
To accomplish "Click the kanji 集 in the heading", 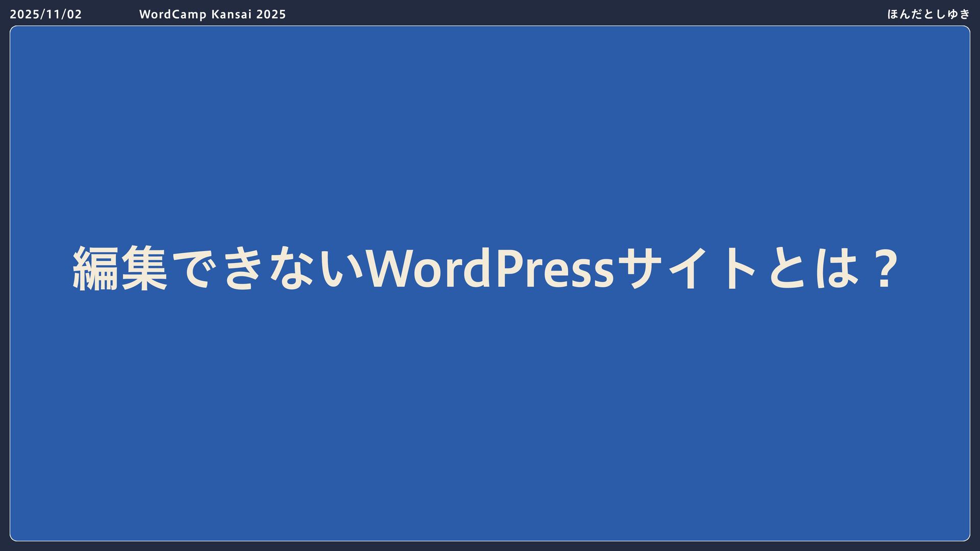I will click(x=144, y=268).
